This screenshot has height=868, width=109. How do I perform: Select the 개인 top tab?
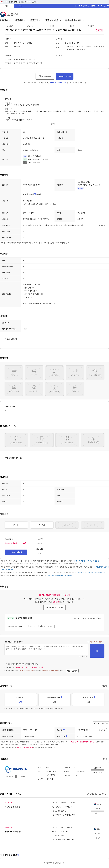click(x=7, y=6)
